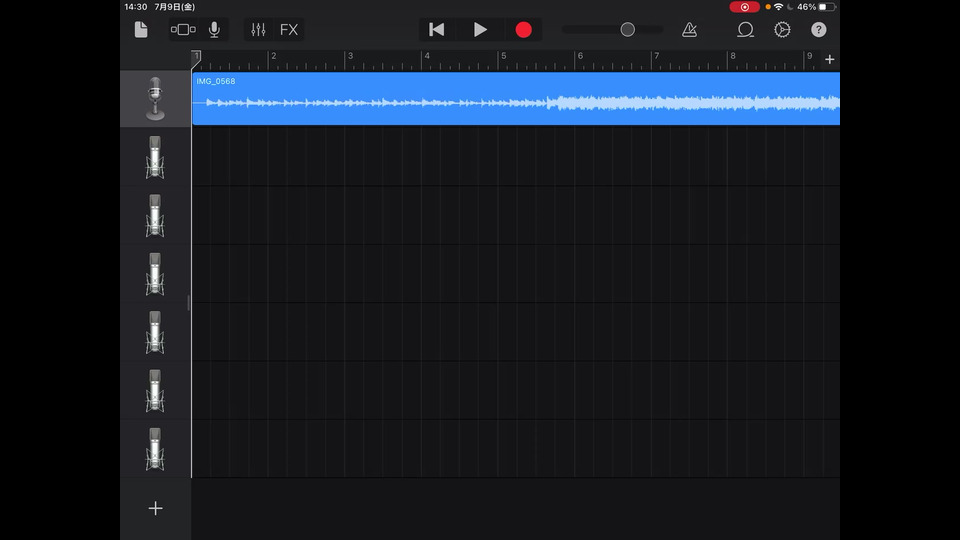
Task: Start recording with red record button
Action: (523, 29)
